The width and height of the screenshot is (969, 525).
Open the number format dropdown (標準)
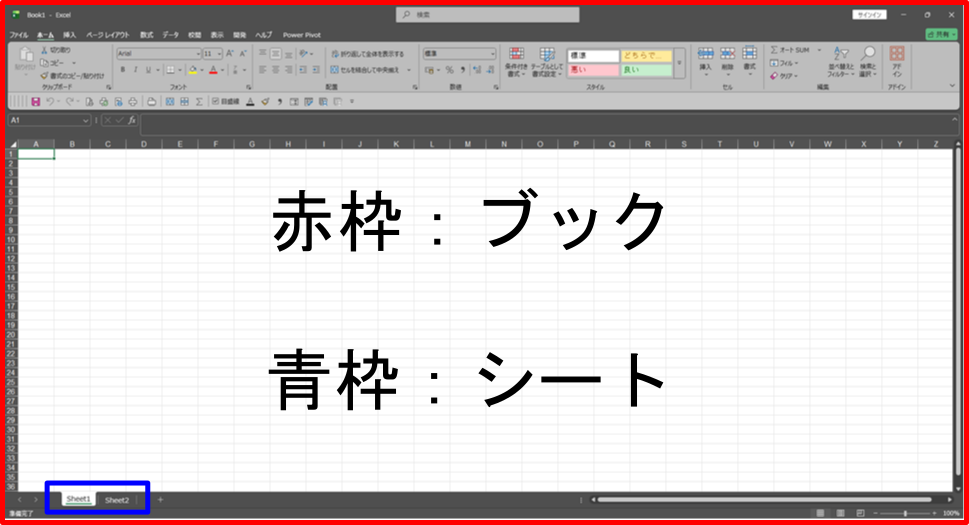(x=492, y=54)
